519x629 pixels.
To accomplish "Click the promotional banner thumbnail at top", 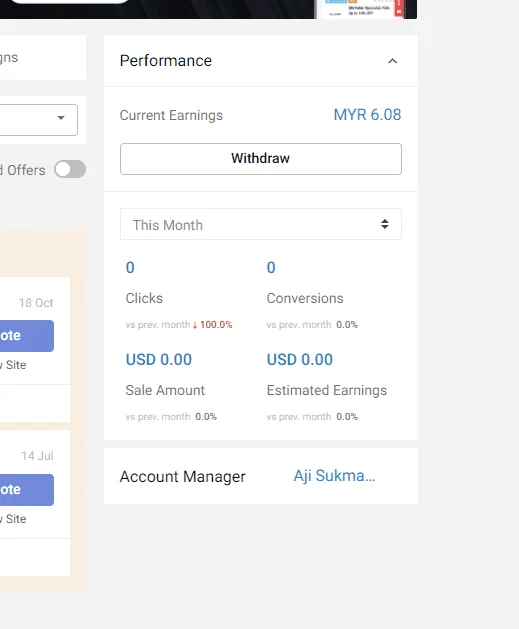I will 363,9.
